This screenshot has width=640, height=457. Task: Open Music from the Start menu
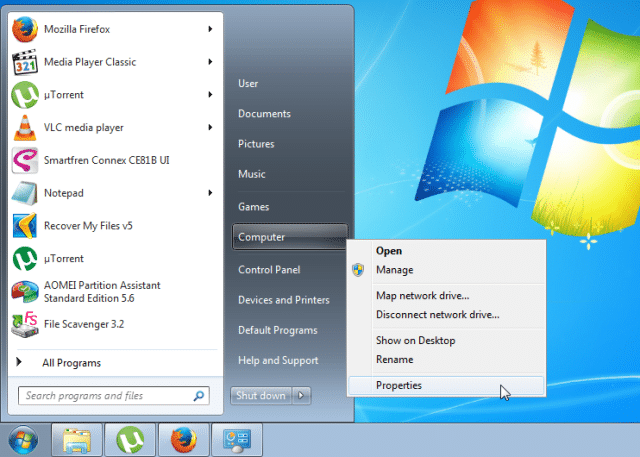tap(251, 174)
